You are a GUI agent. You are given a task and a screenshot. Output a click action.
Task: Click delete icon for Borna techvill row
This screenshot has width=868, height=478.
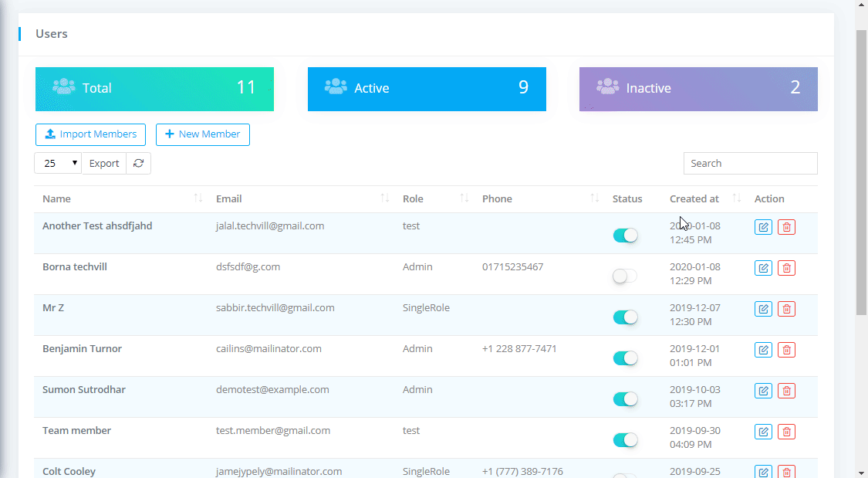786,268
